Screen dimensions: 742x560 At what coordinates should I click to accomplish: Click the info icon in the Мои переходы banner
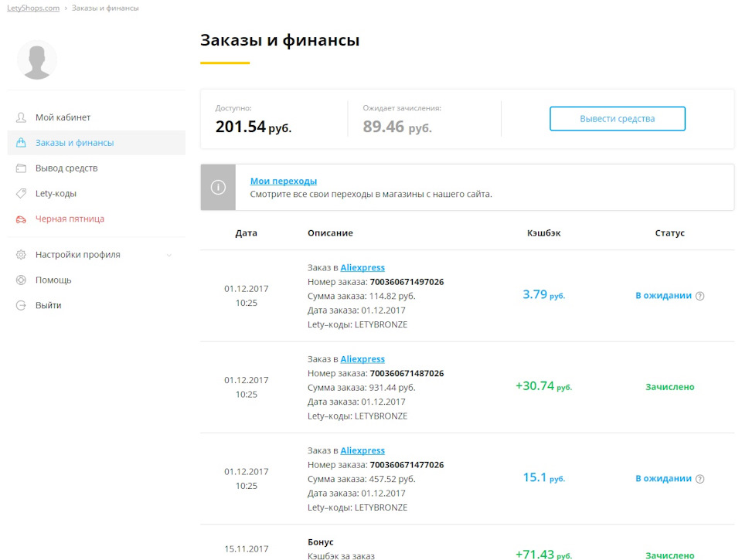[218, 187]
